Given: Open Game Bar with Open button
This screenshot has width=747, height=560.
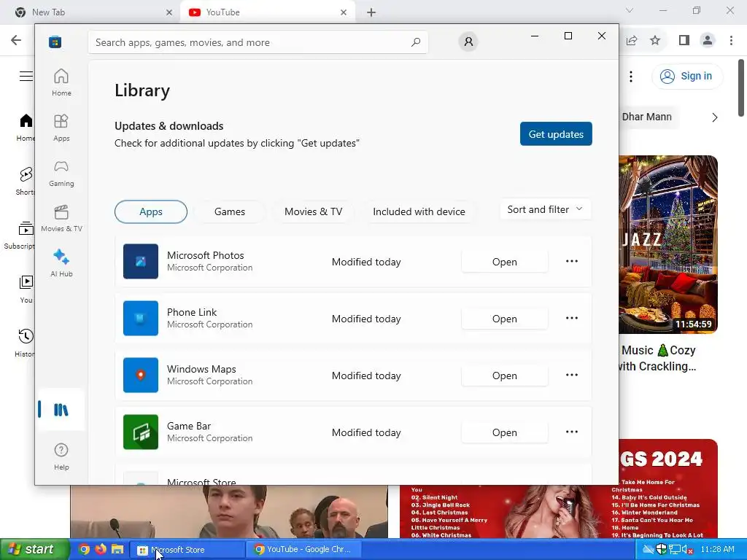Looking at the screenshot, I should pos(505,432).
